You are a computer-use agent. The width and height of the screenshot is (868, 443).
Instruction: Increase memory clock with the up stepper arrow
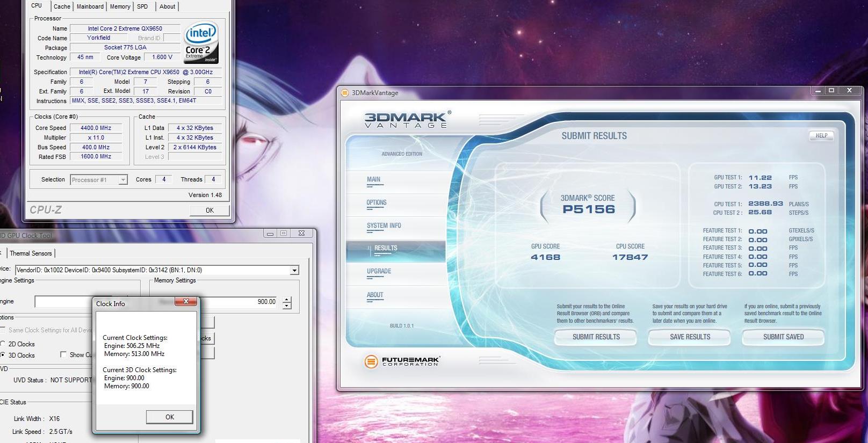287,299
